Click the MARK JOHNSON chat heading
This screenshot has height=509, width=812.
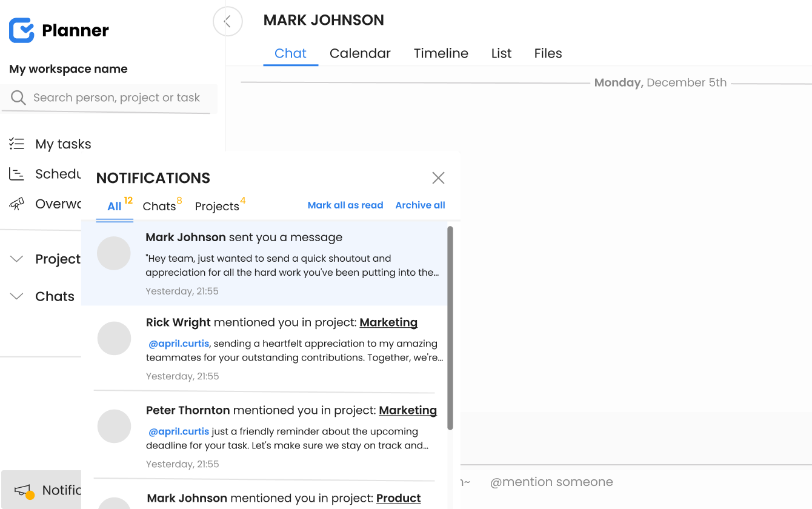tap(324, 20)
